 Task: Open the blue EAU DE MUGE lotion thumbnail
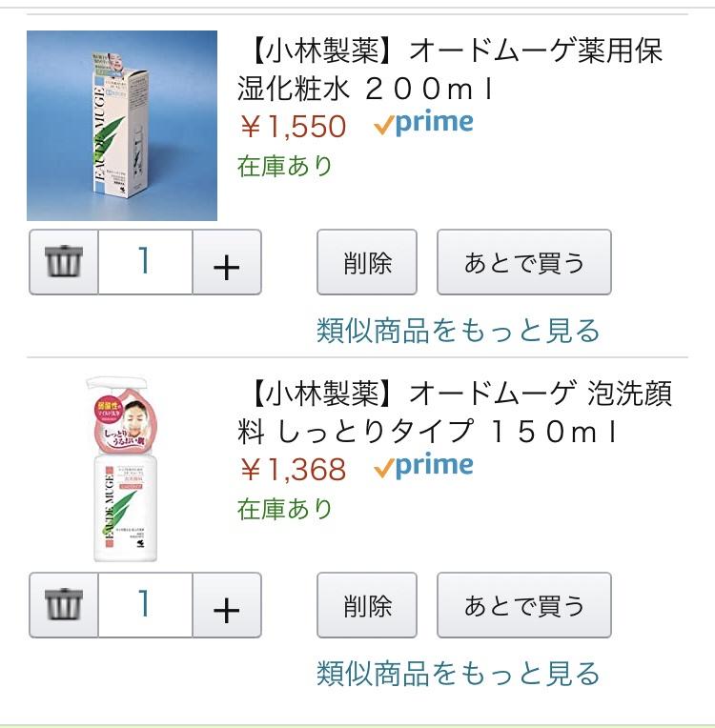[122, 126]
